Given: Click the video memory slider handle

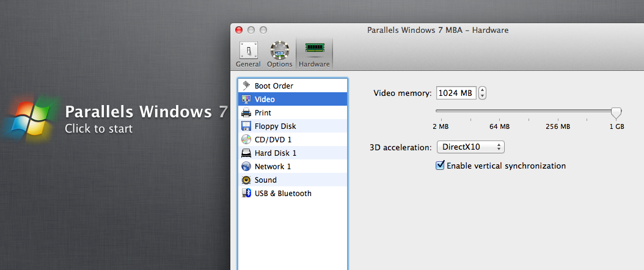Looking at the screenshot, I should 617,112.
